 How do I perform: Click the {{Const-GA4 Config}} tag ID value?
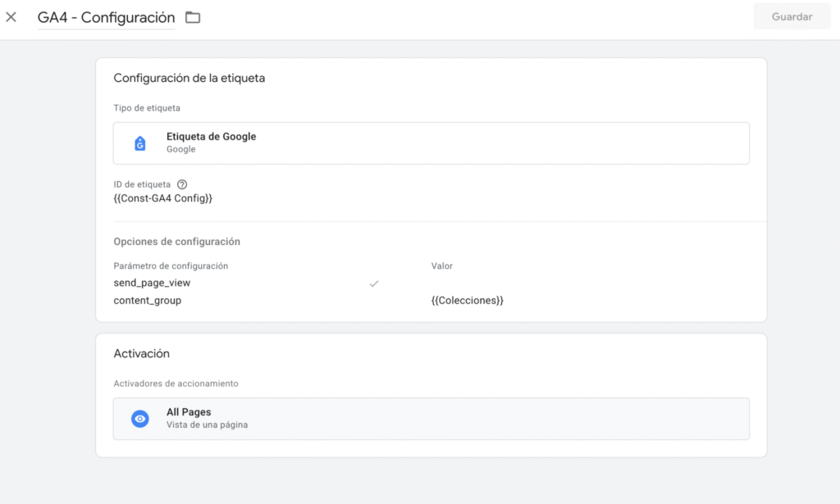[x=162, y=198]
